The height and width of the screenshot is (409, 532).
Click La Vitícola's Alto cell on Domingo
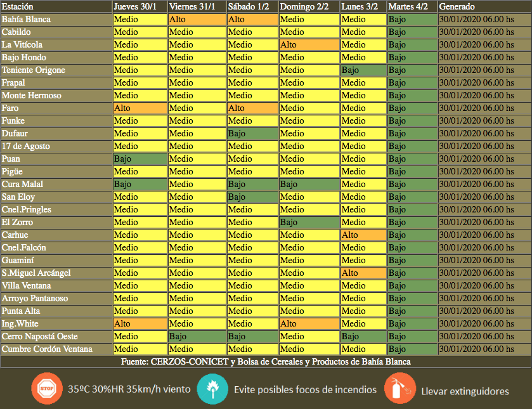(x=309, y=44)
